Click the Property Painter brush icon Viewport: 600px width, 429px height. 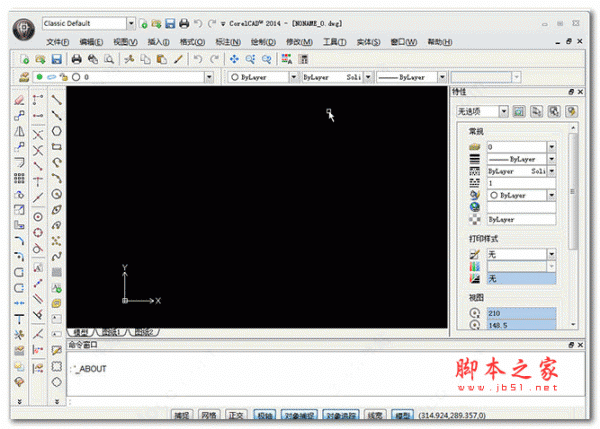point(178,59)
